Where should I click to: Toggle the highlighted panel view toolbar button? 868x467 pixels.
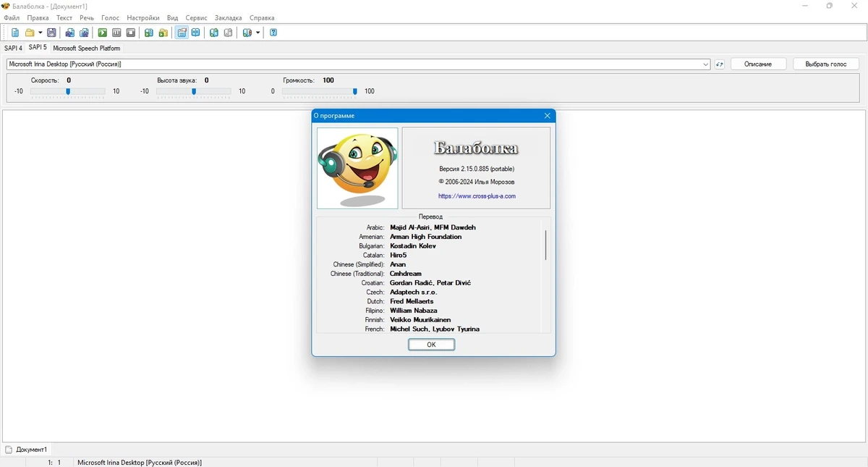coord(182,33)
